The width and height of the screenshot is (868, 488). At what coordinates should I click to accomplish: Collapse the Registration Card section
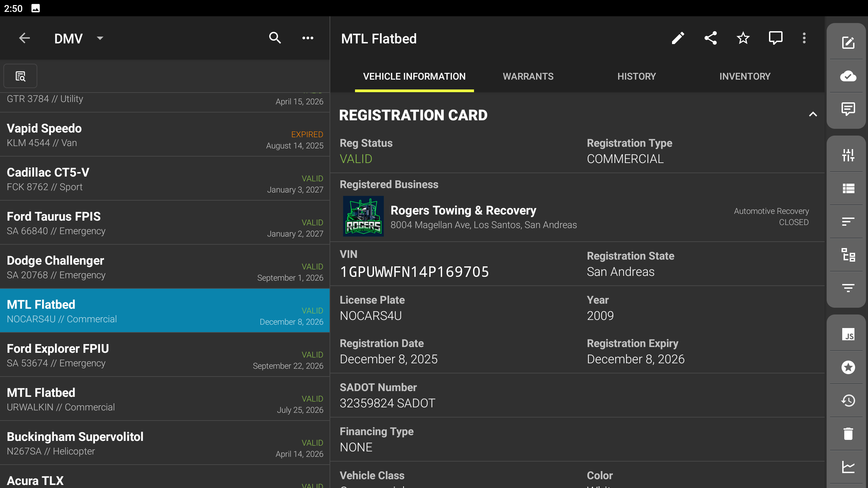[813, 115]
